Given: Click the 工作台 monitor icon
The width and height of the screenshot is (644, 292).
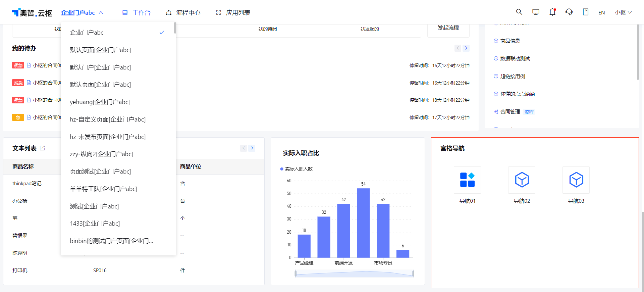Looking at the screenshot, I should (x=125, y=13).
